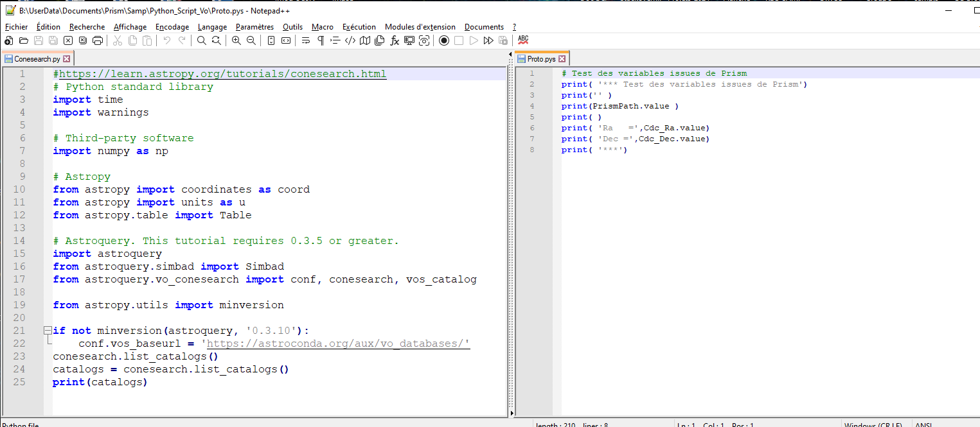Start macro recording with the record button
980x427 pixels.
(x=443, y=40)
